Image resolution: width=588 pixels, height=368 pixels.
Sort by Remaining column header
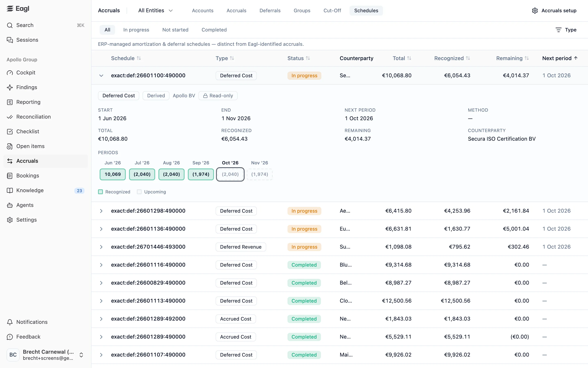pyautogui.click(x=512, y=58)
